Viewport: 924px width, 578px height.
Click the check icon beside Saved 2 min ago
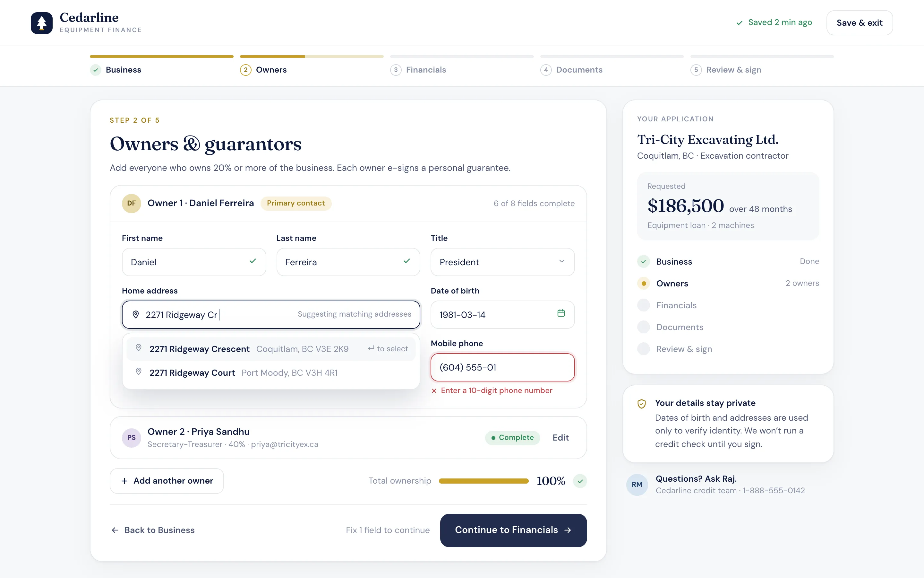(x=740, y=23)
